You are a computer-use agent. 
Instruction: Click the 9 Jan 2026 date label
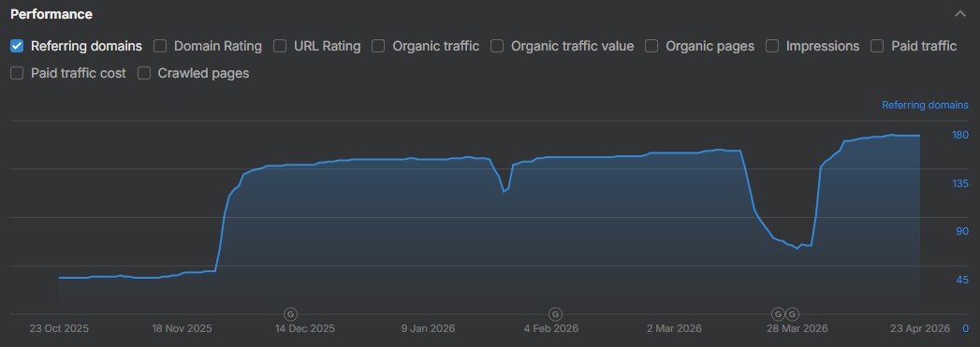click(x=428, y=328)
